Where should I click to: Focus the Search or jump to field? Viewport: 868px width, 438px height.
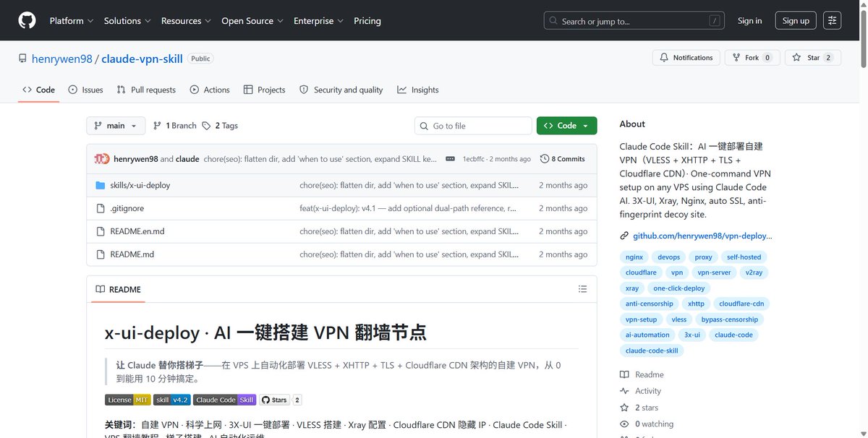(x=634, y=21)
